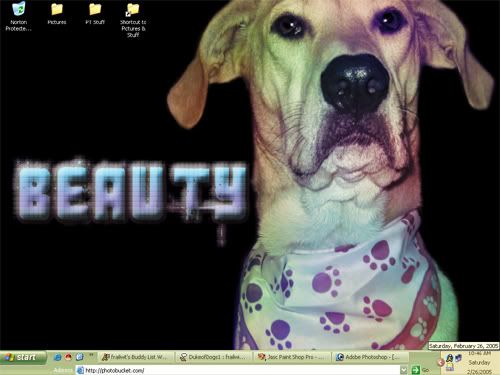Switch to Jasc Paint Shop Pro window
Viewport: 500px width, 375px height.
(x=293, y=357)
